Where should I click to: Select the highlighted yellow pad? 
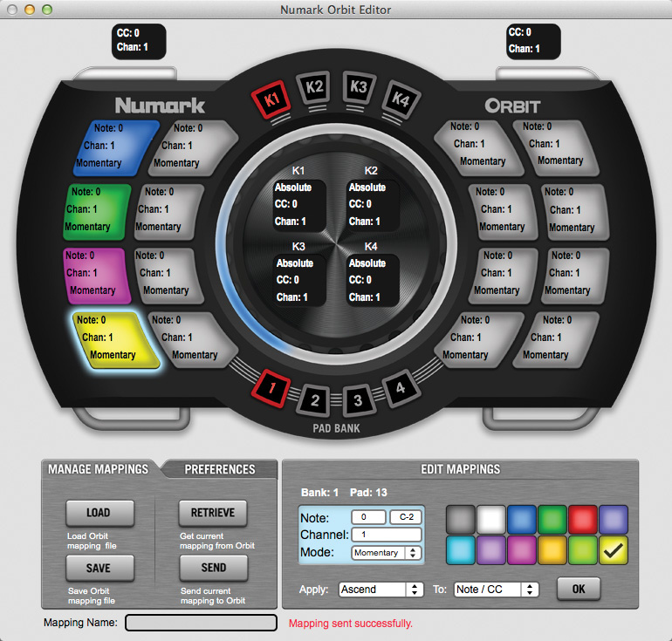click(x=115, y=339)
